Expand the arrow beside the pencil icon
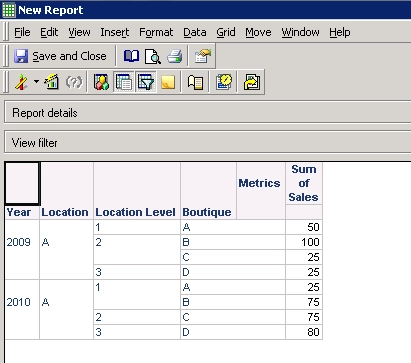 click(x=36, y=82)
